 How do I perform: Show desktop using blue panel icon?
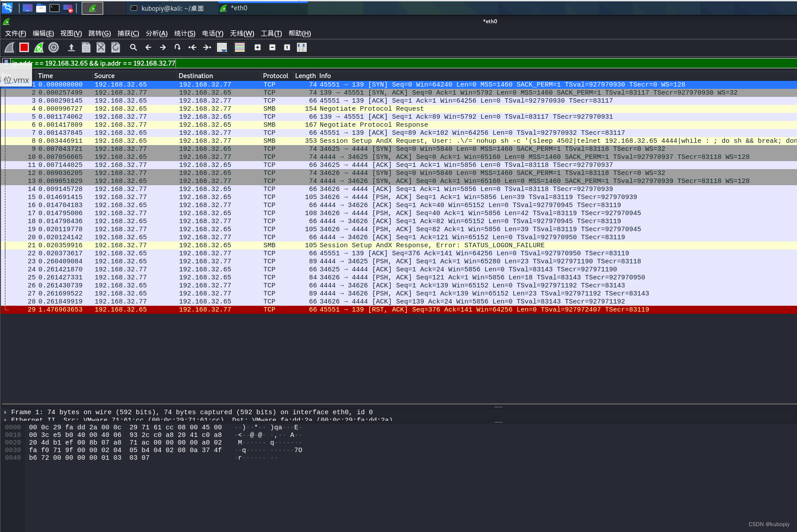28,8
